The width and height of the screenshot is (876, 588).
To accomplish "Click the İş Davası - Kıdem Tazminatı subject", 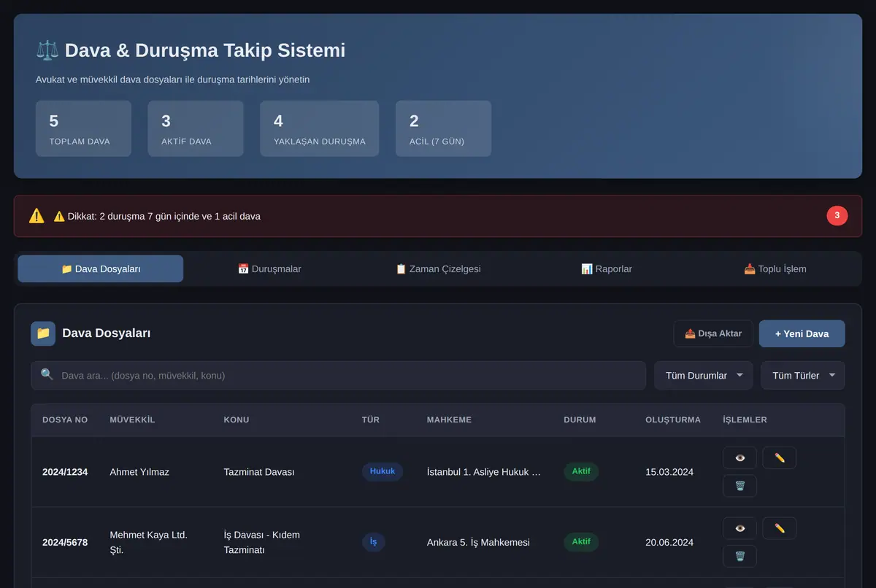I will click(x=261, y=543).
